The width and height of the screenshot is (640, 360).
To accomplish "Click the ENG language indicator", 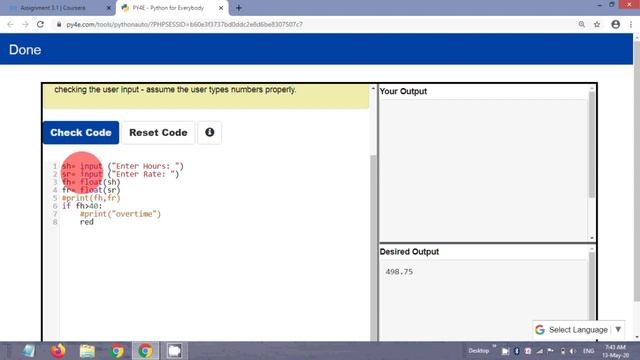I will point(589,351).
